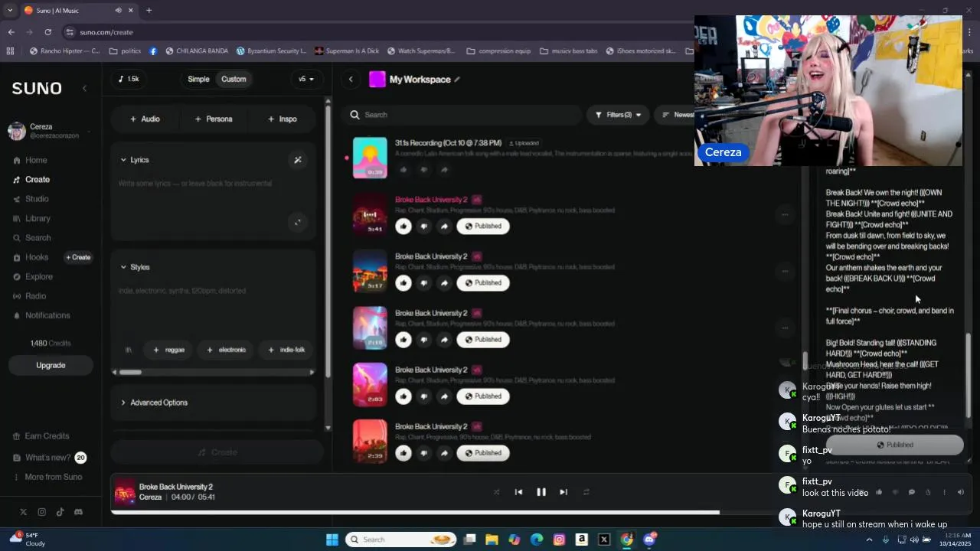The width and height of the screenshot is (980, 551).
Task: Select the Persona tab
Action: tap(213, 119)
